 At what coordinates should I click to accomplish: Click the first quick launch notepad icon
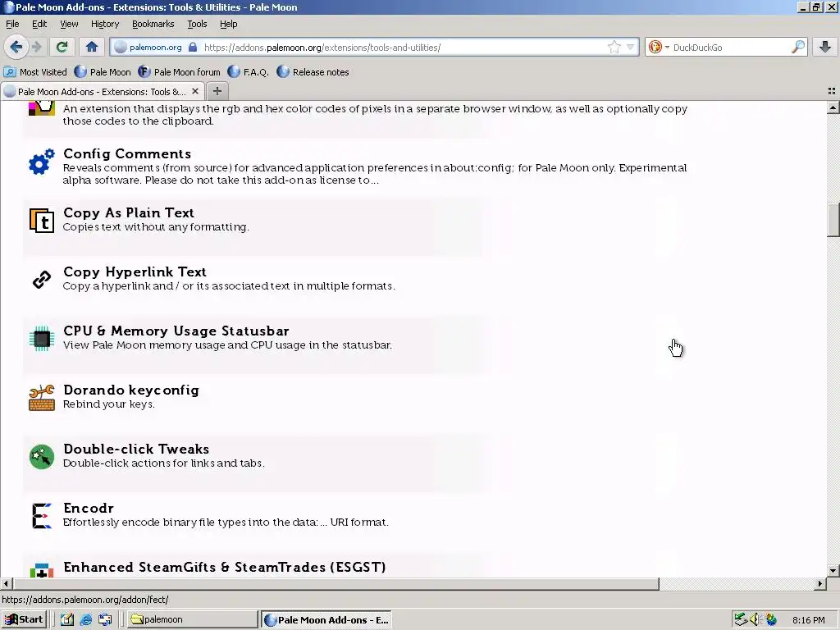67,620
